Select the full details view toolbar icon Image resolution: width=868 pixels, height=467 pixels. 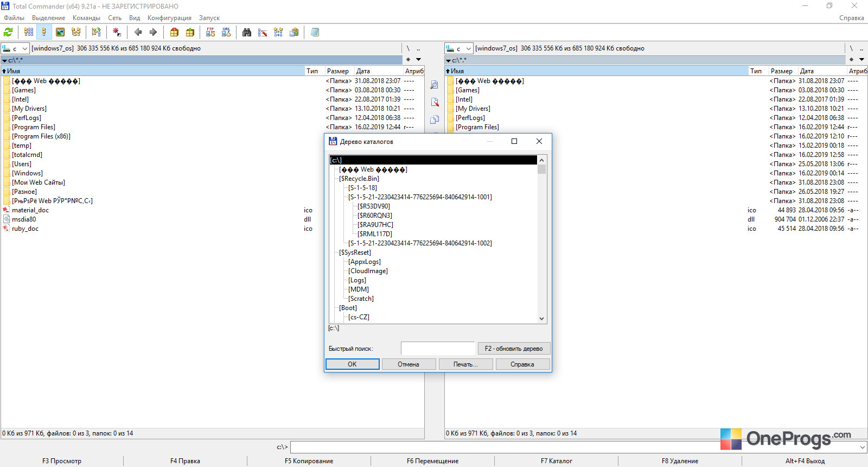click(x=44, y=32)
